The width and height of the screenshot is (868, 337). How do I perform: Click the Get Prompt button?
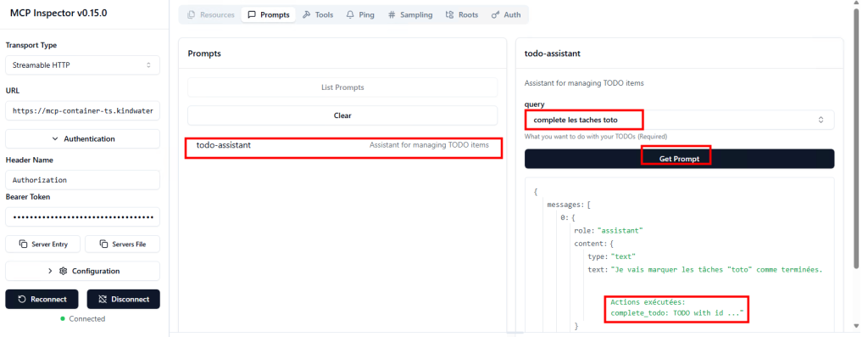679,159
